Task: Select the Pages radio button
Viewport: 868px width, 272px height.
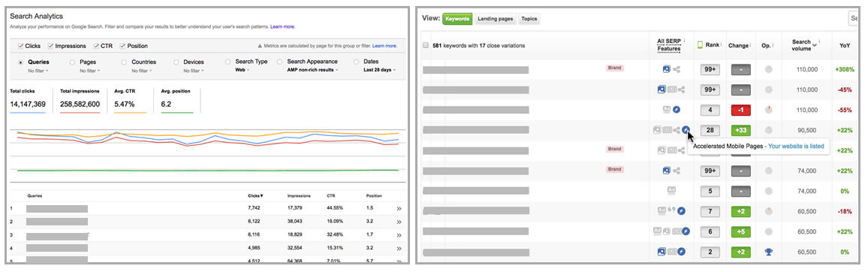Action: click(73, 62)
